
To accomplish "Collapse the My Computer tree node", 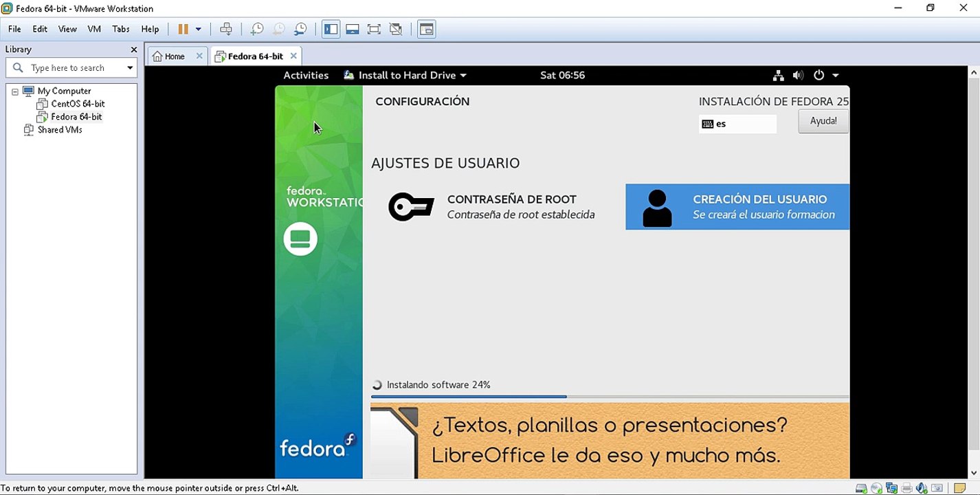I will coord(15,91).
